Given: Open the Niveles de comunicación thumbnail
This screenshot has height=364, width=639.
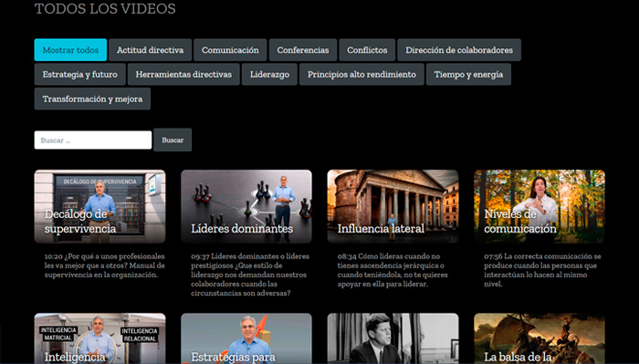Looking at the screenshot, I should click(539, 206).
